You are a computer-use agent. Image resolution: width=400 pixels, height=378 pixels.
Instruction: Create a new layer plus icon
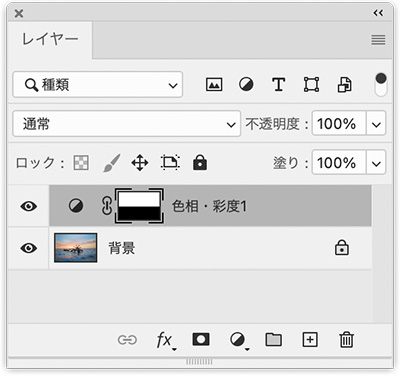pos(310,340)
